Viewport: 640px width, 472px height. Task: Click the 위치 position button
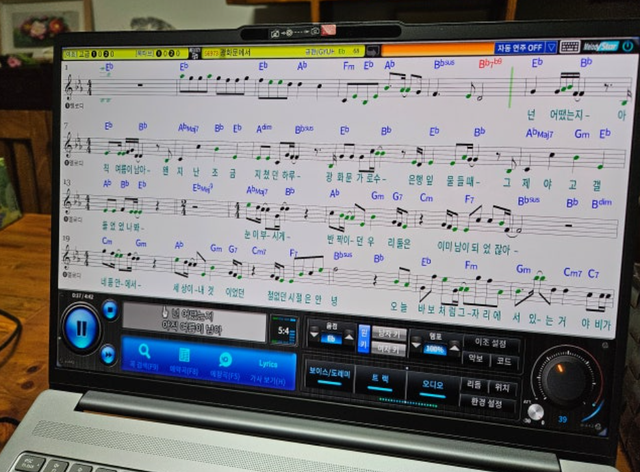502,387
